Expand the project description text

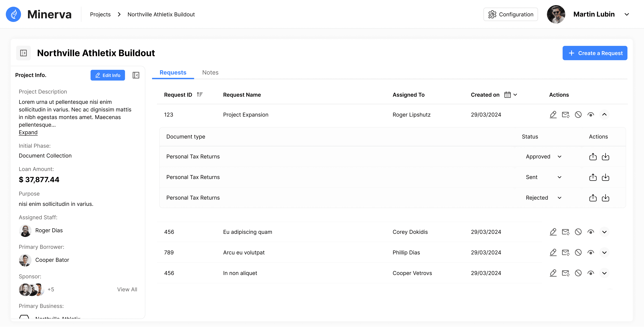pos(28,132)
